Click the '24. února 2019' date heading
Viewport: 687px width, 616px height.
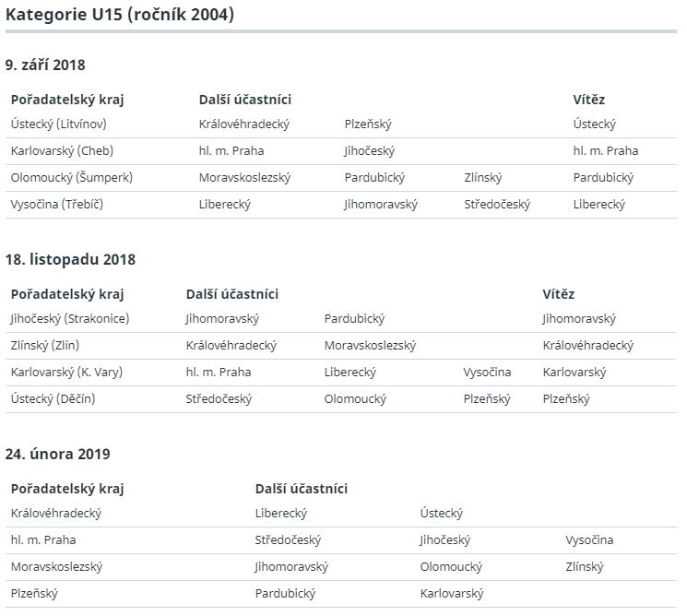(x=57, y=454)
